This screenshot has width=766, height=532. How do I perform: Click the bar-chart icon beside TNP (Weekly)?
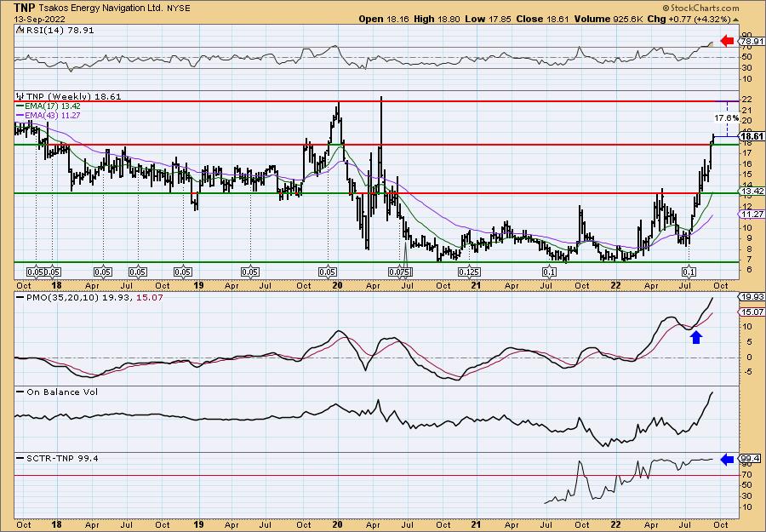tap(20, 97)
